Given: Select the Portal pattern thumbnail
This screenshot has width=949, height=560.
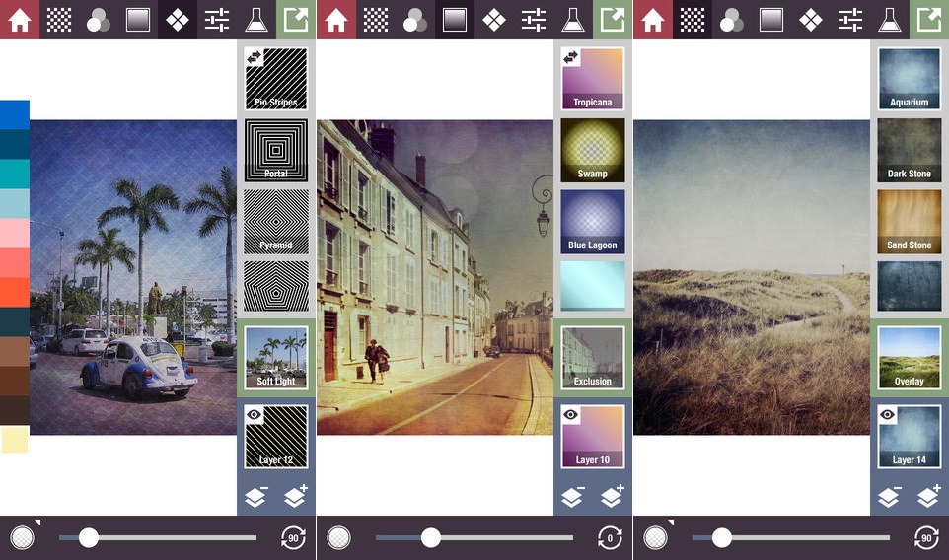Looking at the screenshot, I should (x=276, y=150).
